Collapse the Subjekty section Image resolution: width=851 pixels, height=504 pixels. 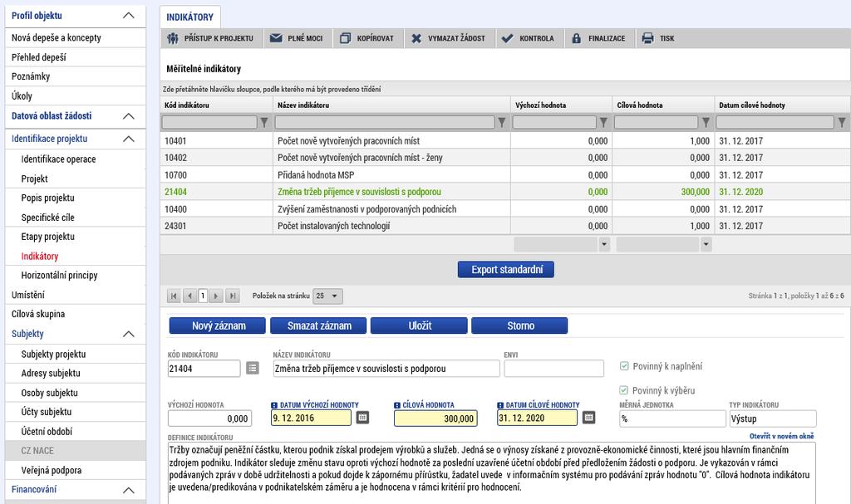(129, 334)
